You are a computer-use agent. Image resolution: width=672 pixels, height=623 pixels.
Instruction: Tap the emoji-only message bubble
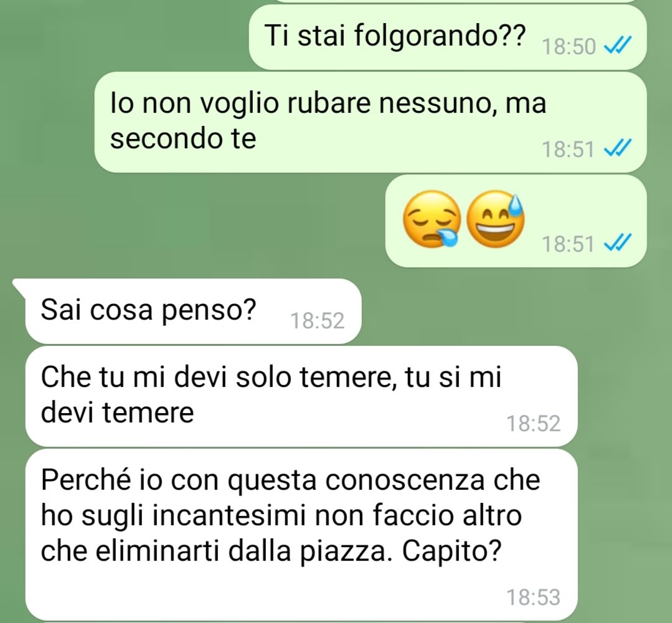pos(516,221)
